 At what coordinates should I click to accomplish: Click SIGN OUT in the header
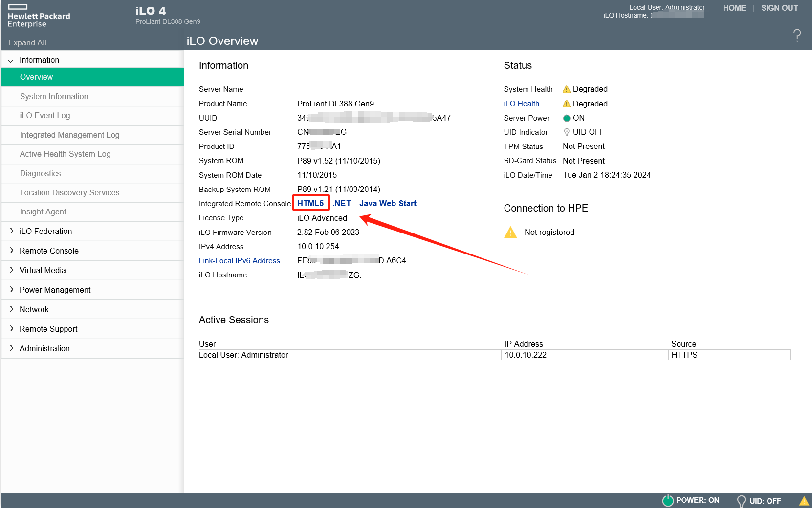coord(779,8)
